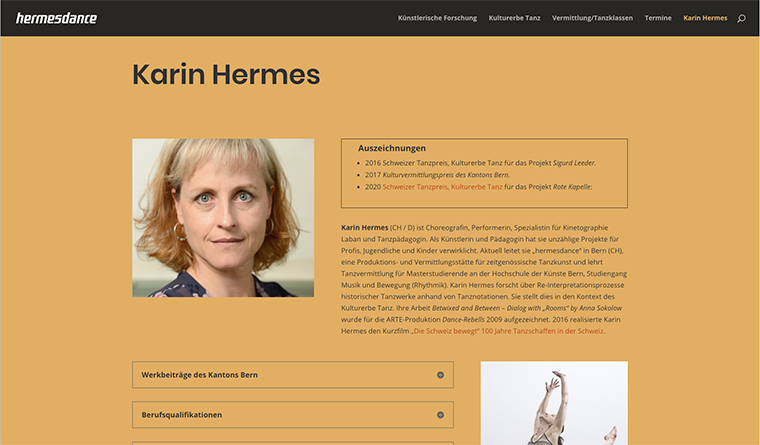Screen dimensions: 760x445
Task: Click the search magnifier icon in header
Action: (x=741, y=18)
